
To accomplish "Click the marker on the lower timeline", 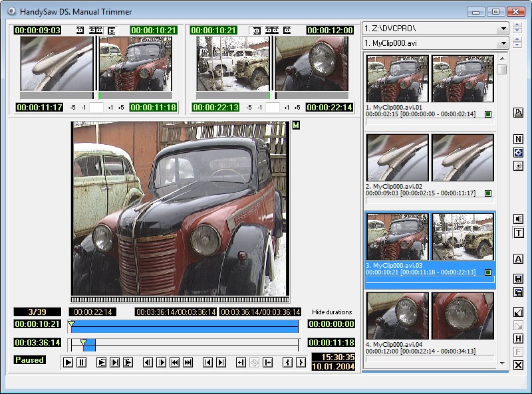I will [84, 342].
